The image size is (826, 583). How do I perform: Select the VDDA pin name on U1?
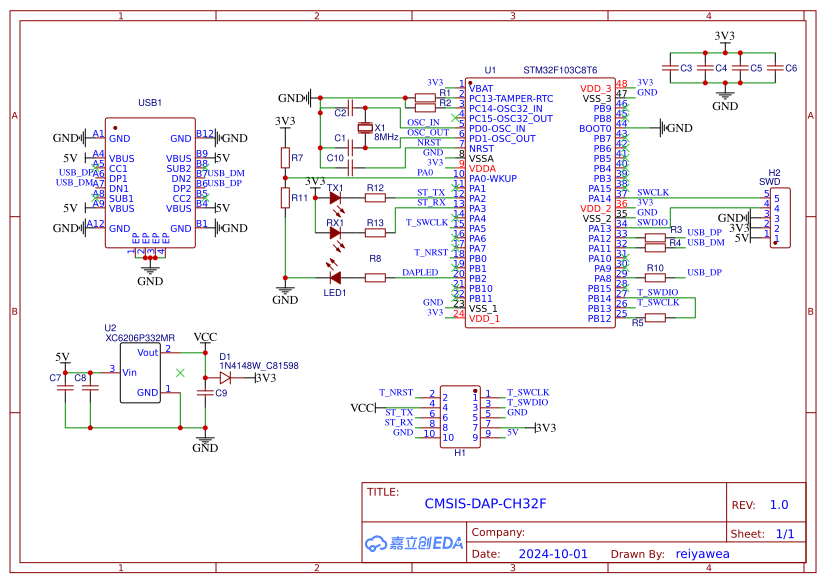tap(482, 169)
